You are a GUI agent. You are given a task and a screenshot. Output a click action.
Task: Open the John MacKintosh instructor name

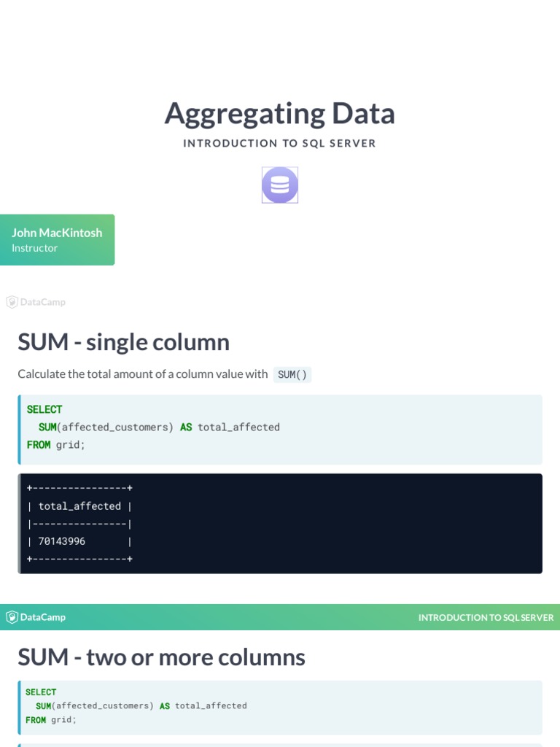pos(57,233)
